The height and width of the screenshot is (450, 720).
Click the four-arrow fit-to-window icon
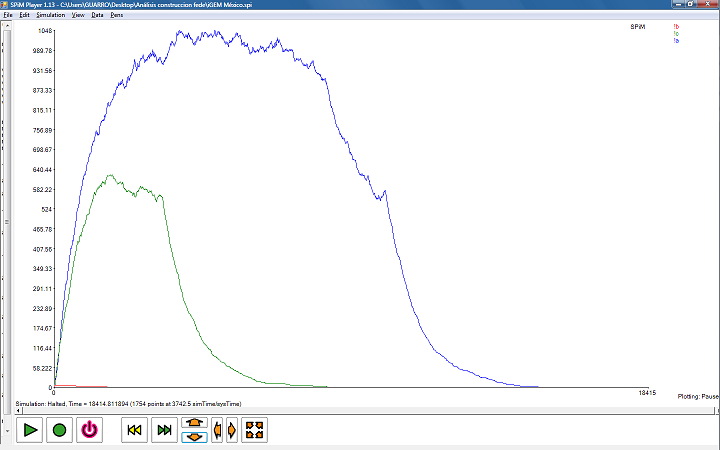pos(254,430)
